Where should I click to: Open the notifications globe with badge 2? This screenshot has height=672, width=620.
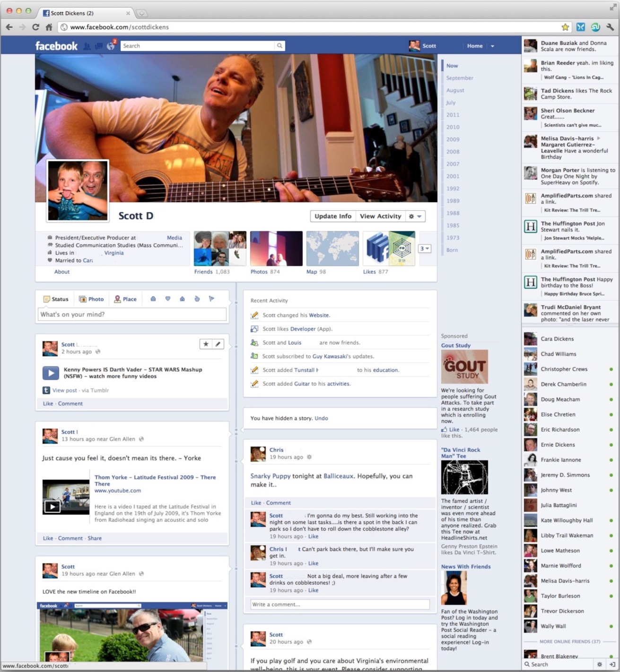tap(111, 46)
